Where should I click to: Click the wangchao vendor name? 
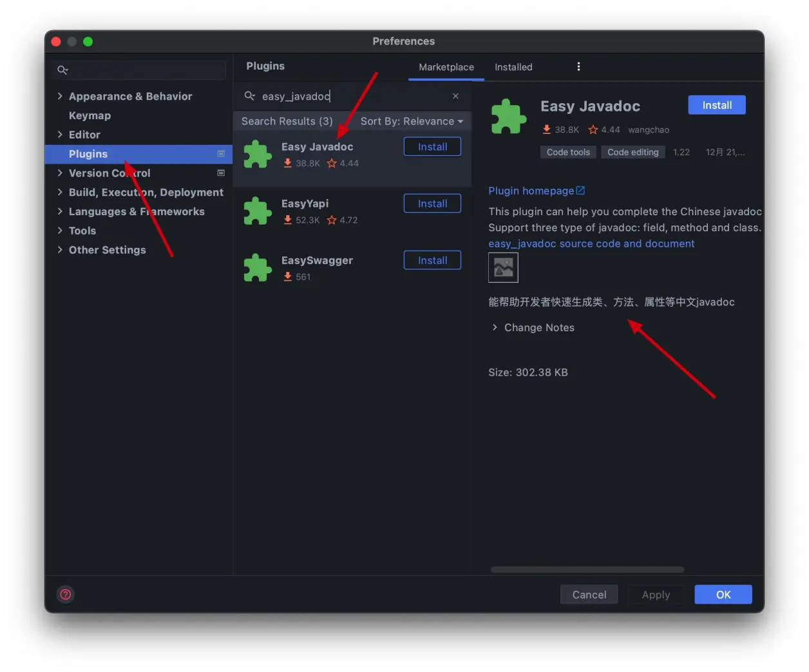[x=649, y=130]
